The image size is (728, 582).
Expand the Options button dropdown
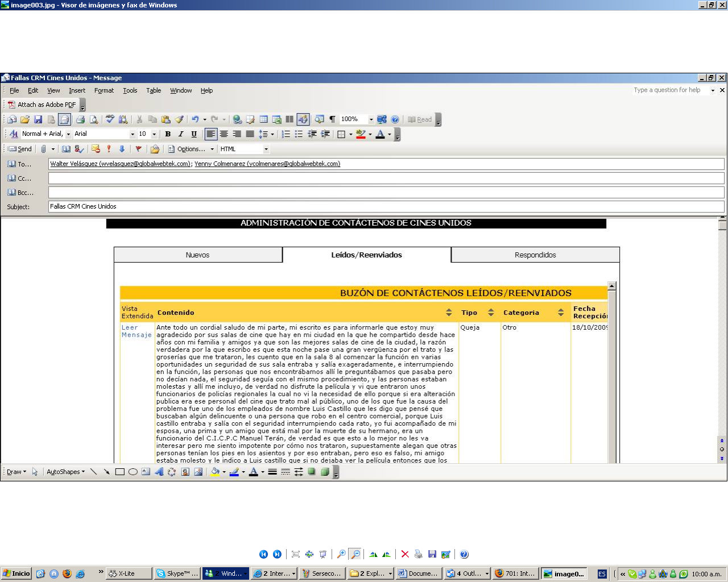(x=212, y=149)
